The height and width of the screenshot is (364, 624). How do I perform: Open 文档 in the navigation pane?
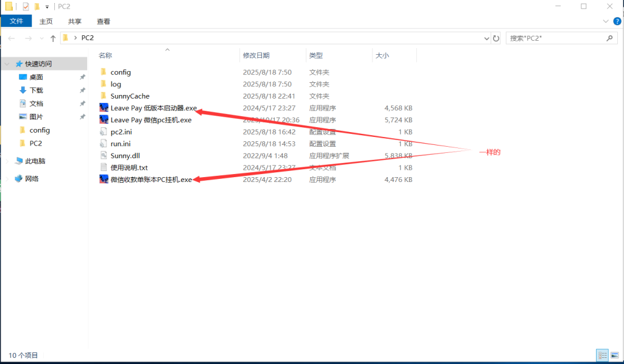point(36,103)
